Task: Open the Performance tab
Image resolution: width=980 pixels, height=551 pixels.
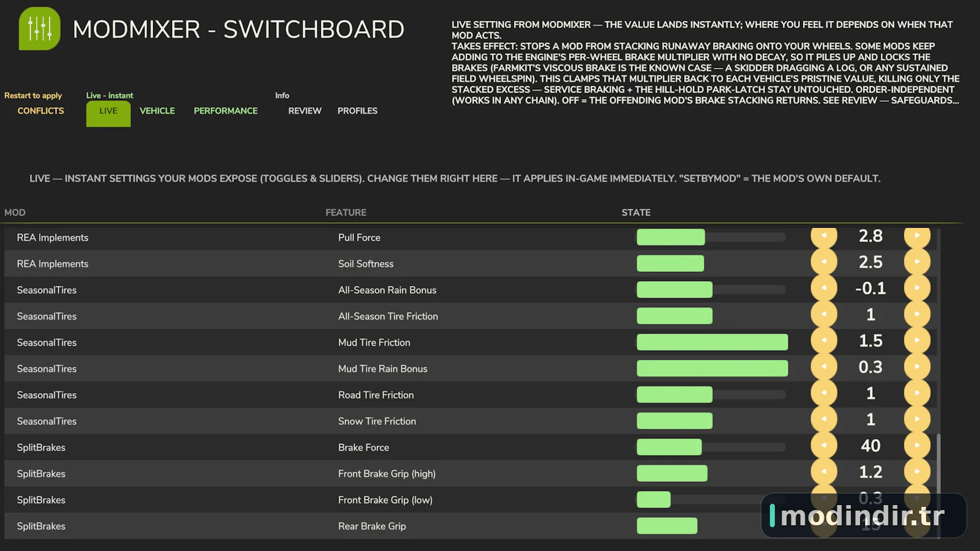Action: (225, 111)
